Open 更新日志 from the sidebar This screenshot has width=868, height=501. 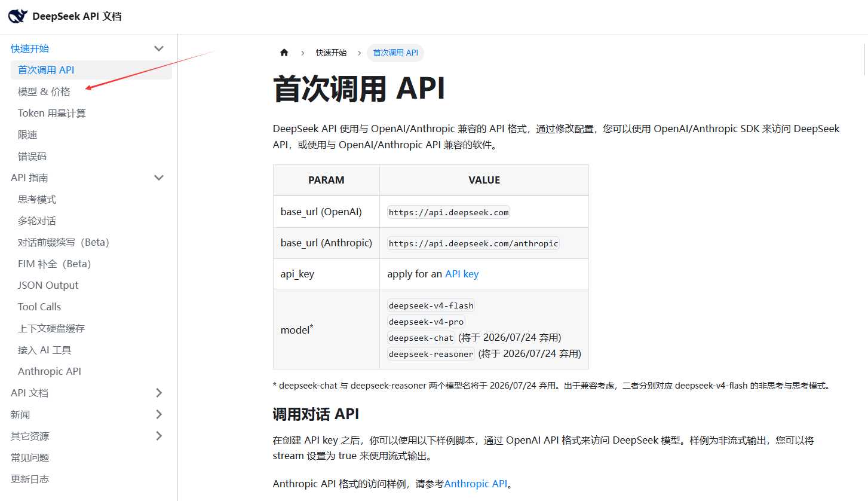[30, 479]
